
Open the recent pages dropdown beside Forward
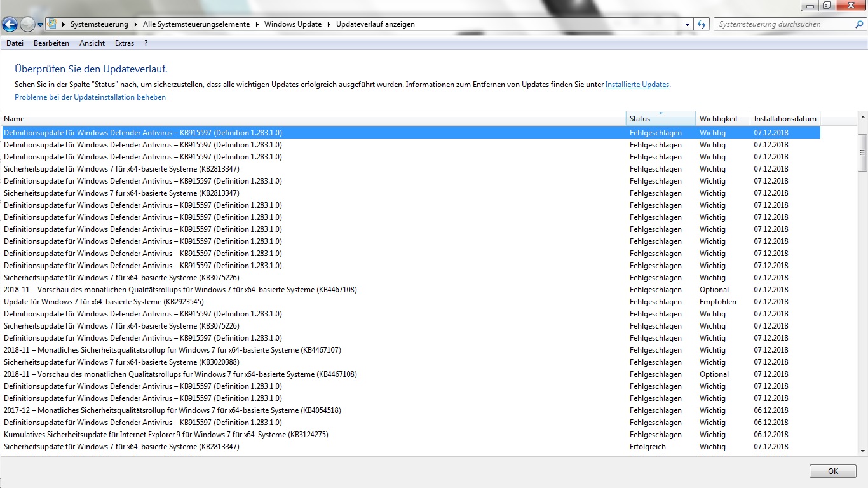[40, 25]
